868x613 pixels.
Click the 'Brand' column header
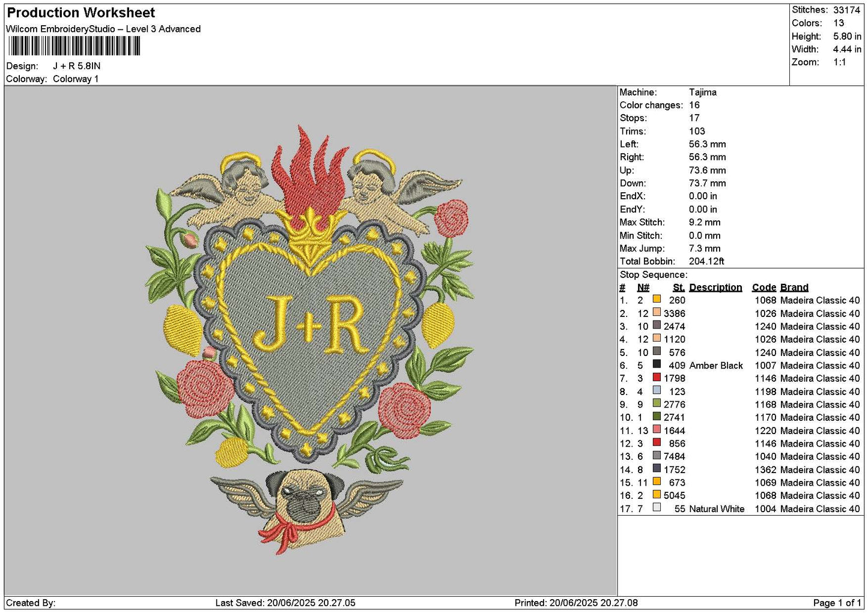pos(794,288)
